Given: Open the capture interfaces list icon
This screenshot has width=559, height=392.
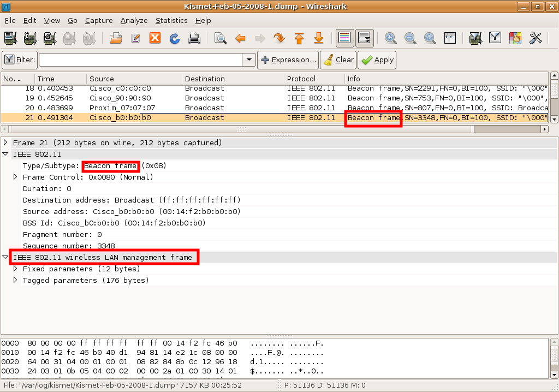Looking at the screenshot, I should point(10,38).
